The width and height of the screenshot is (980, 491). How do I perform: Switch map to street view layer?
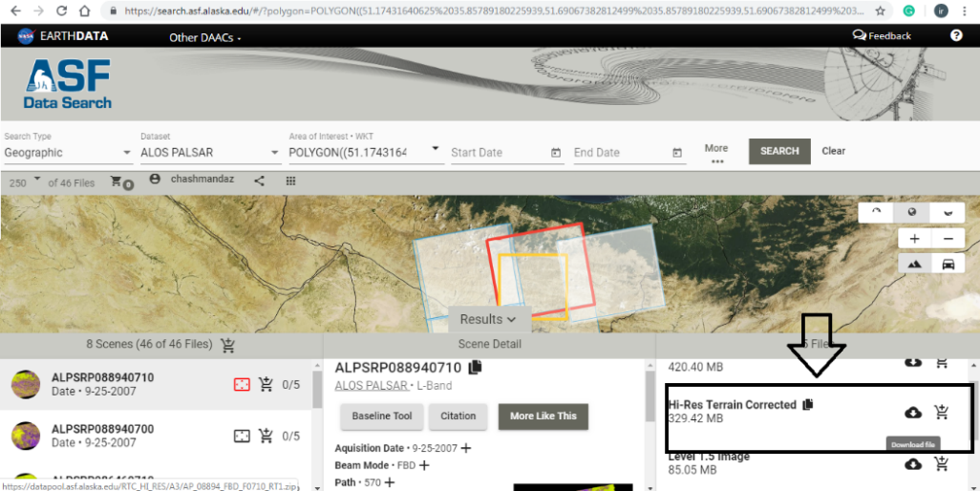(948, 265)
